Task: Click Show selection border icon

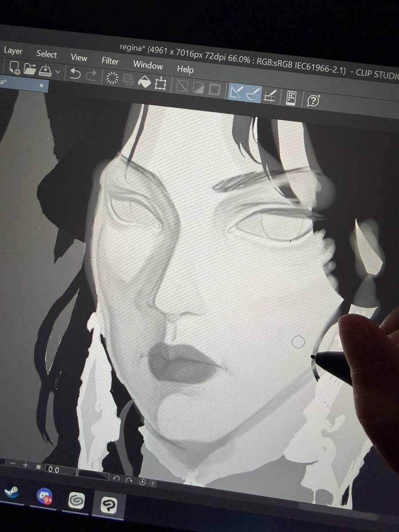Action: pos(215,89)
